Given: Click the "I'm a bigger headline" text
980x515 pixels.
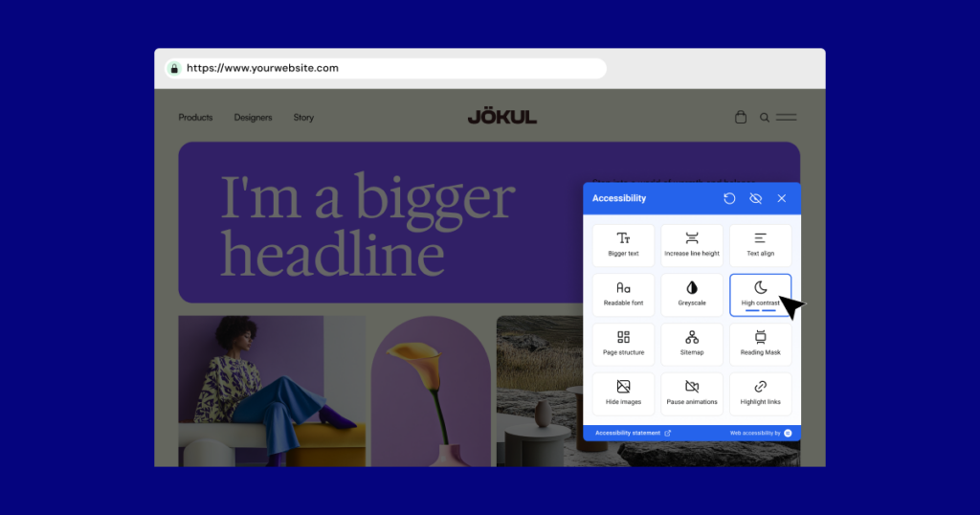Looking at the screenshot, I should pos(367,226).
